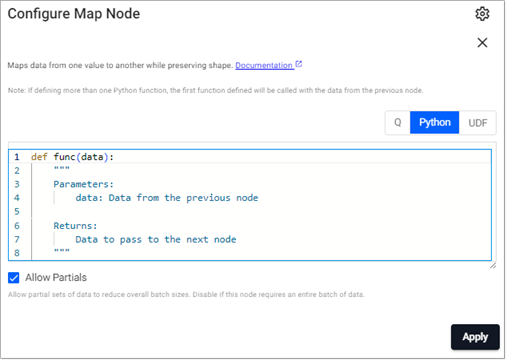
Task: Place cursor on 'def func(data):' line
Action: coord(72,157)
